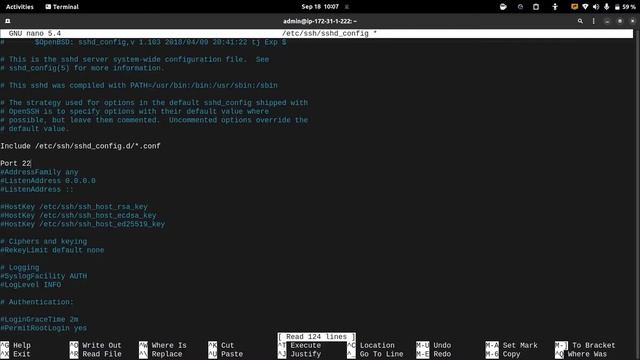Image resolution: width=640 pixels, height=360 pixels.
Task: Click the 'Port 22' line
Action: [x=16, y=163]
